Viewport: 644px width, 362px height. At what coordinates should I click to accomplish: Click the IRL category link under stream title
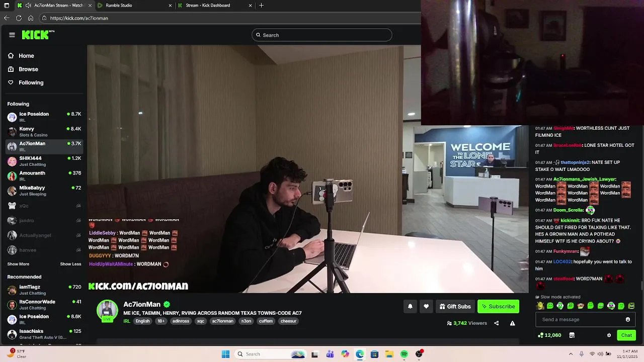(x=127, y=321)
